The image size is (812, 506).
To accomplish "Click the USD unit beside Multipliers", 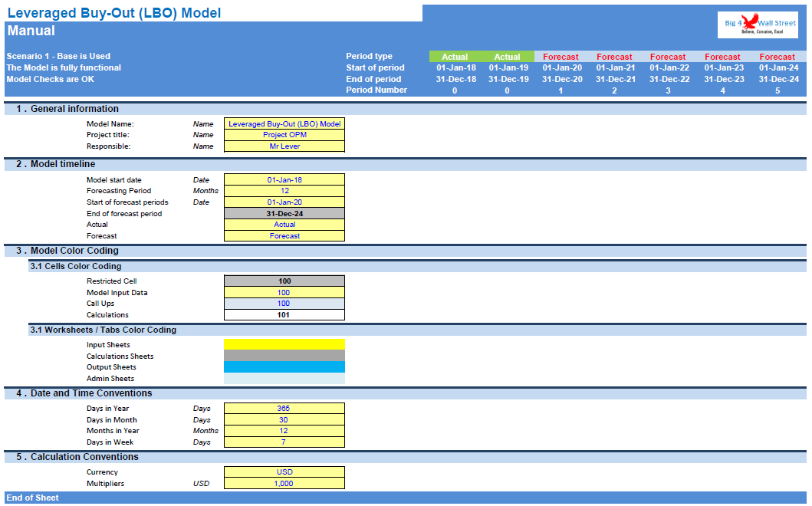I will point(201,483).
